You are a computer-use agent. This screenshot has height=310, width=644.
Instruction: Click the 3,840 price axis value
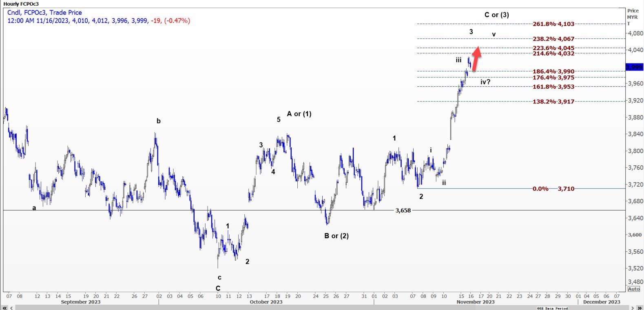coord(636,134)
